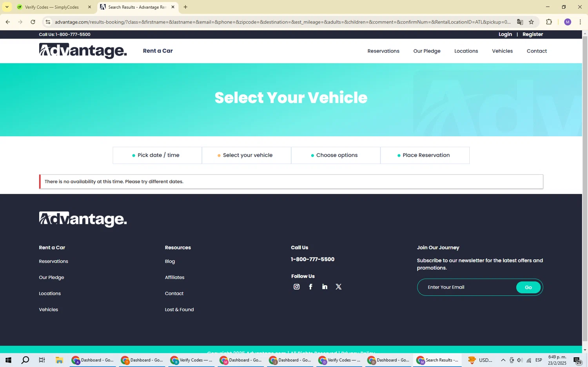
Task: Click the Call Us header phone text
Action: [x=65, y=34]
